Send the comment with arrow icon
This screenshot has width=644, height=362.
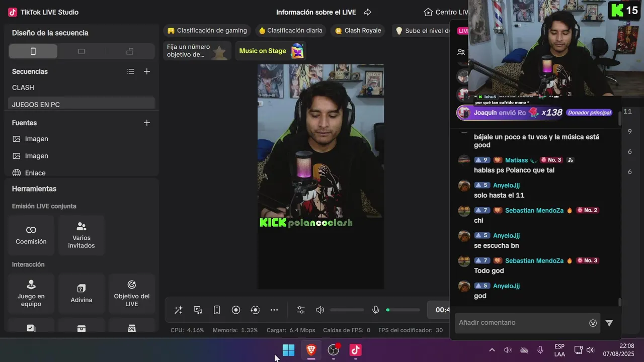(x=609, y=323)
